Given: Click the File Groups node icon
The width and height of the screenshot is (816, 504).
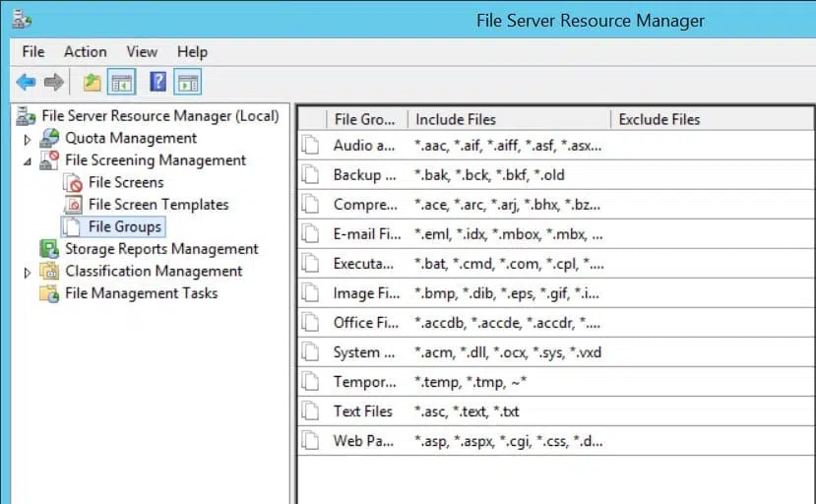Looking at the screenshot, I should click(72, 226).
